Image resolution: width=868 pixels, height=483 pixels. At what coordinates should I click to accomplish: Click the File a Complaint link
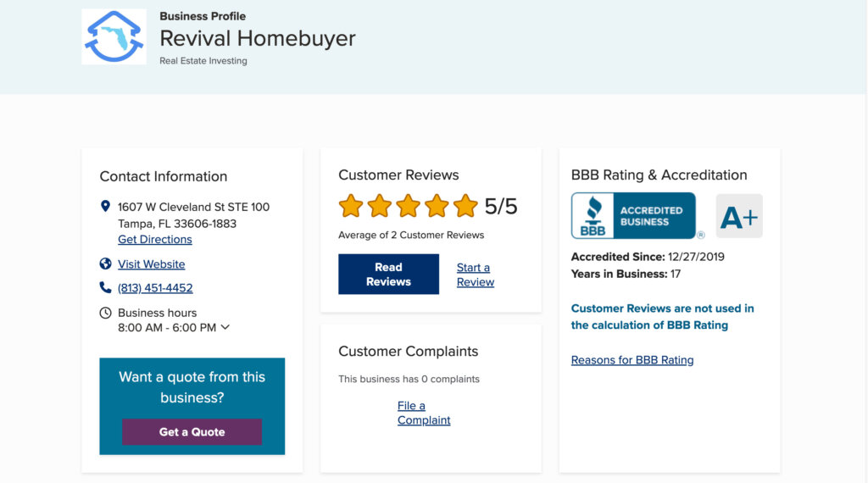click(x=424, y=413)
